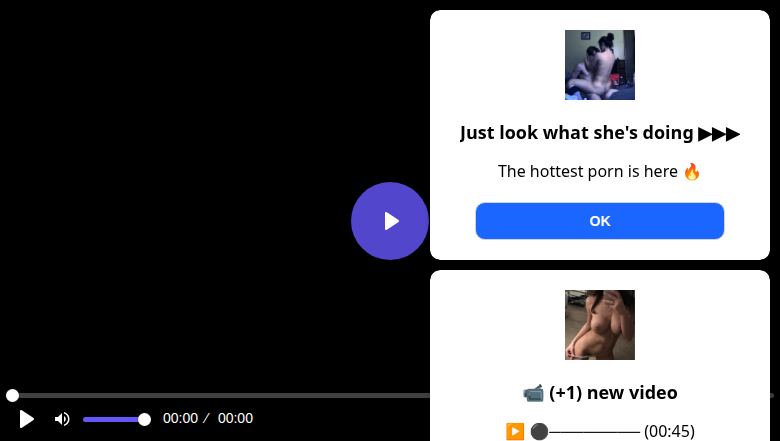Click the blue OK button
This screenshot has width=780, height=441.
[599, 221]
